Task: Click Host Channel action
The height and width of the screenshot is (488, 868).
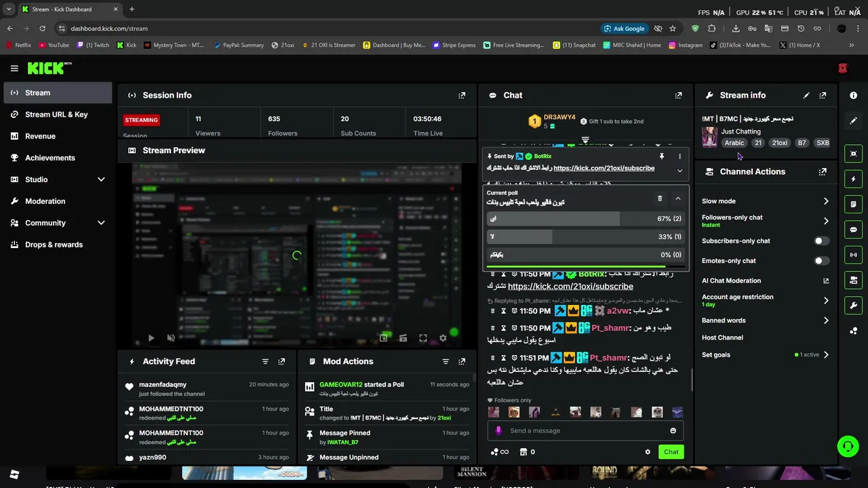Action: pos(722,338)
